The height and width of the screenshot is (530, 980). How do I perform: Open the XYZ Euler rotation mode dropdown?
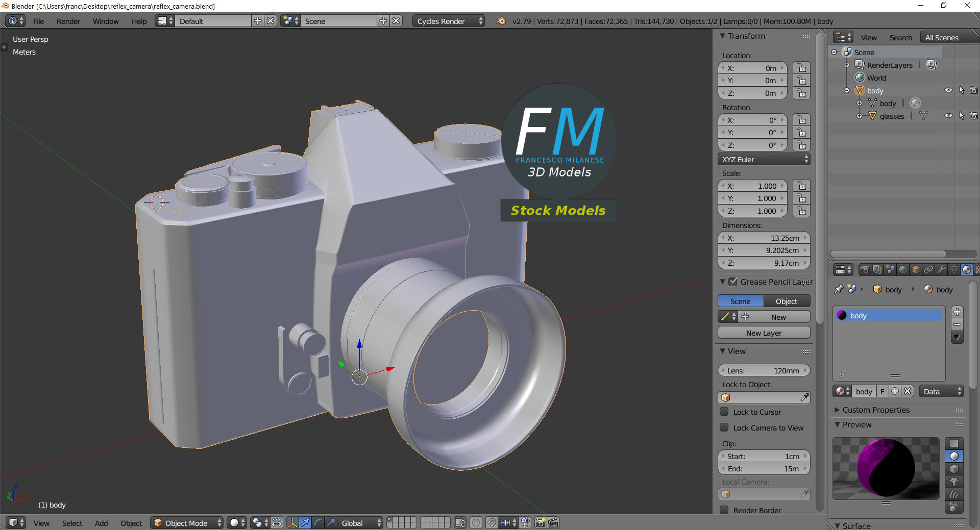point(764,160)
